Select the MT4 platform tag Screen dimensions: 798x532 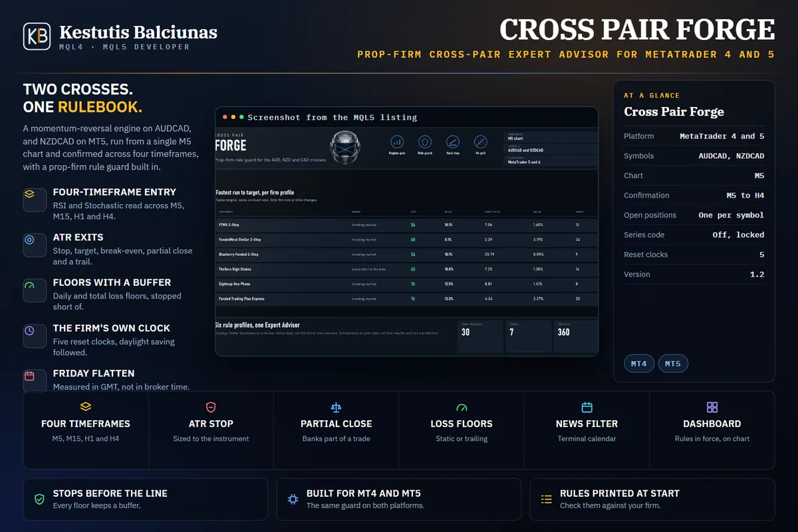tap(639, 364)
